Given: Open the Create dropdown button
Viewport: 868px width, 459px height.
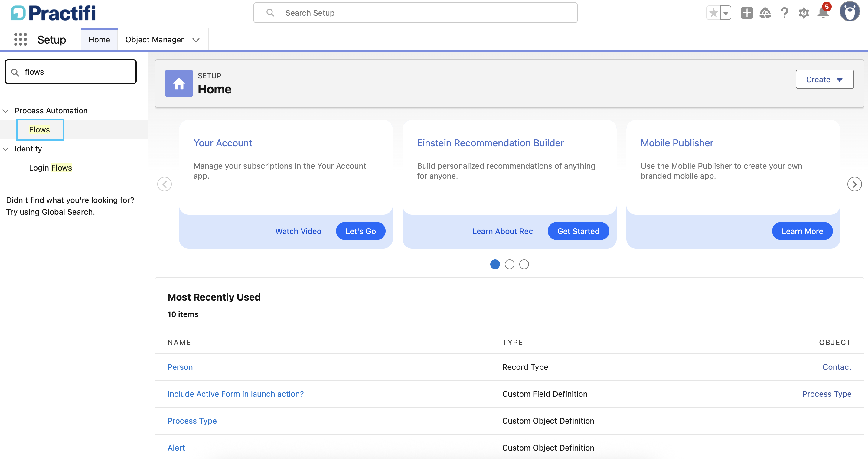Looking at the screenshot, I should pyautogui.click(x=824, y=79).
